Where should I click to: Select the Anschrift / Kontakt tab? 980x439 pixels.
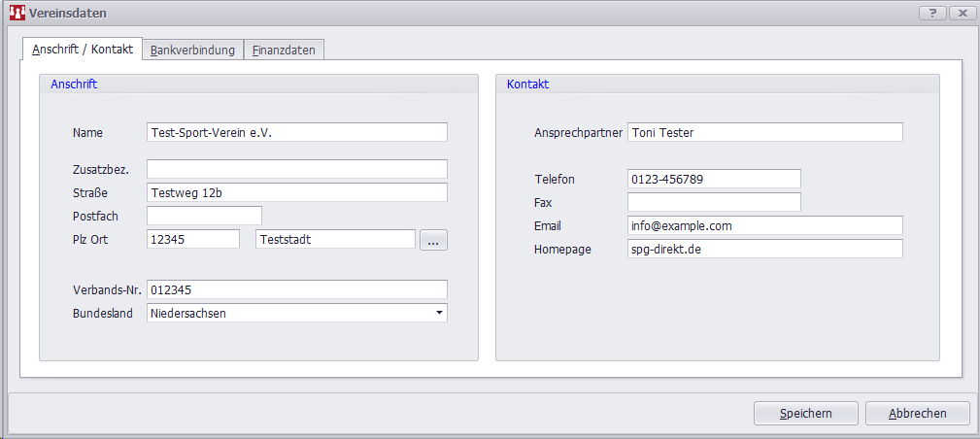coord(82,50)
